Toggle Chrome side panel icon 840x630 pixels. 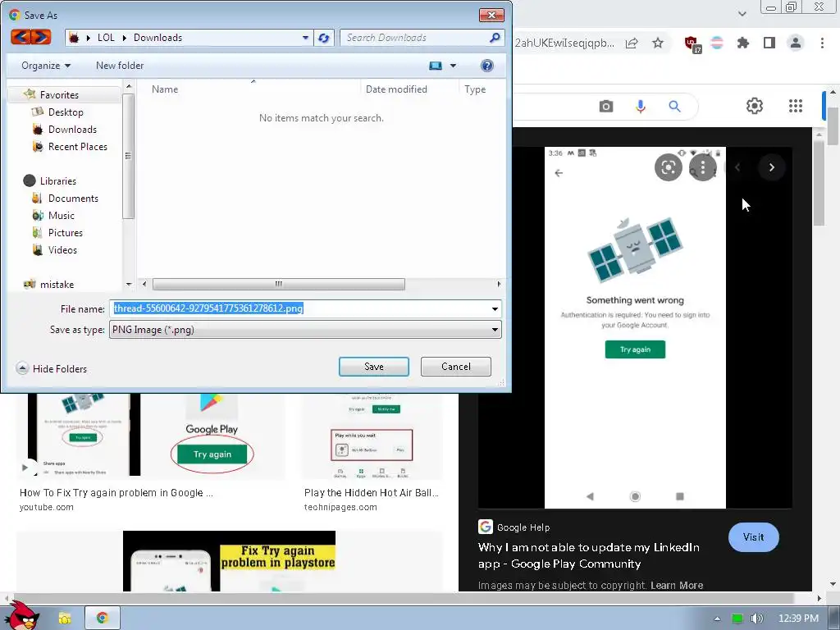pos(769,43)
